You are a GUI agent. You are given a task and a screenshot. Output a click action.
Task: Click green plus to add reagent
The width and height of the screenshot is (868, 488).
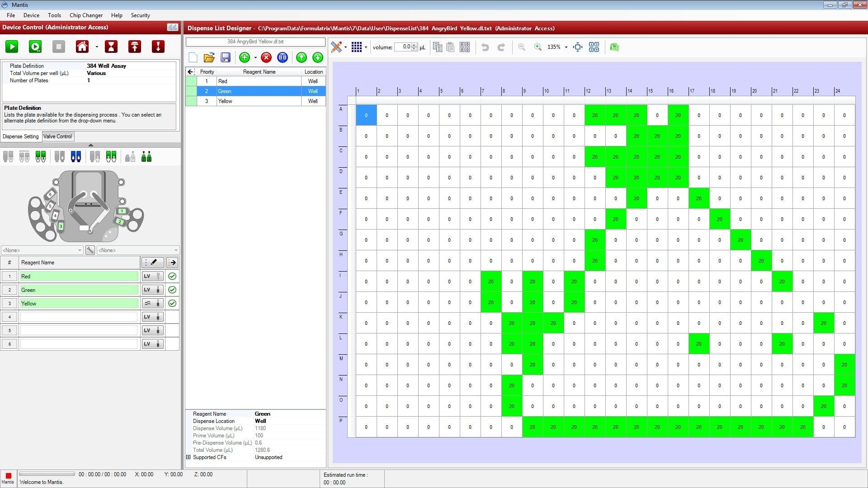pyautogui.click(x=245, y=57)
